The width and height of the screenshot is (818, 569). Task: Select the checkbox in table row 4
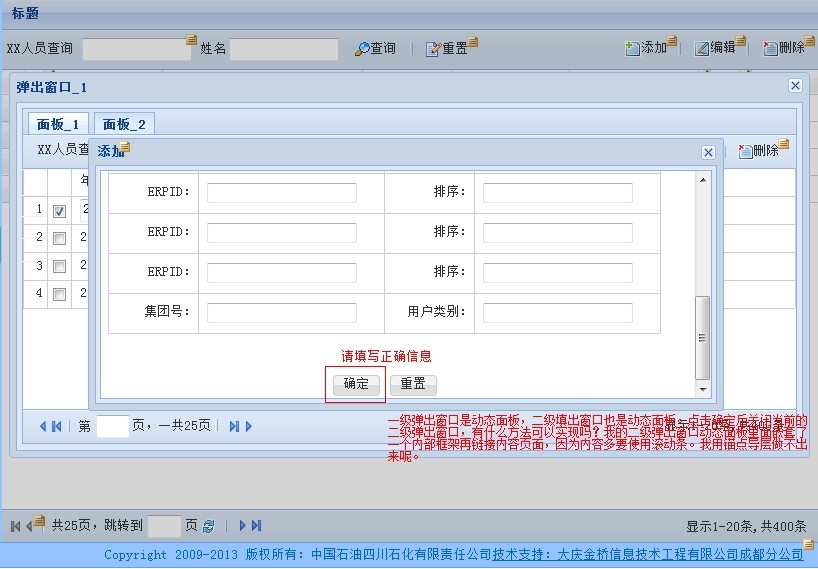59,294
